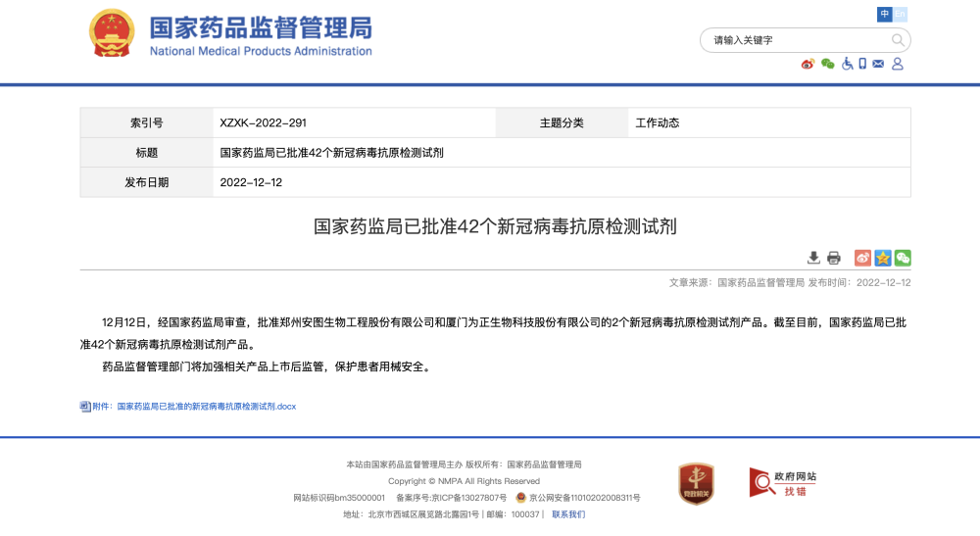980x536 pixels.
Task: Open the 联系我们 footer link
Action: pyautogui.click(x=568, y=514)
